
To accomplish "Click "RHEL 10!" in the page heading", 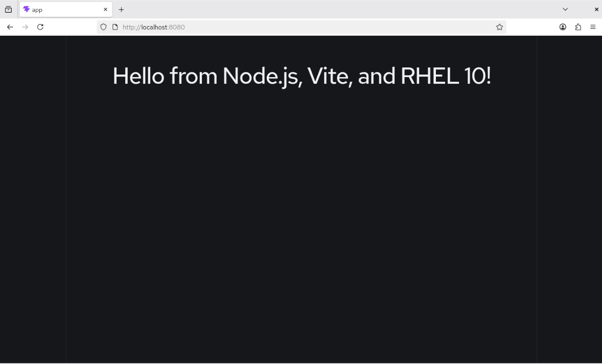I will (x=445, y=76).
